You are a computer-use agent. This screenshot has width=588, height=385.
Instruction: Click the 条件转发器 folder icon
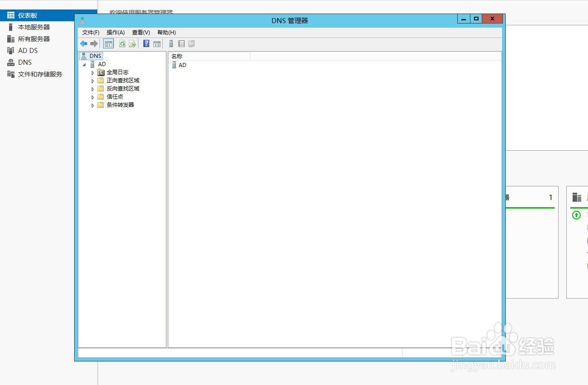point(101,105)
